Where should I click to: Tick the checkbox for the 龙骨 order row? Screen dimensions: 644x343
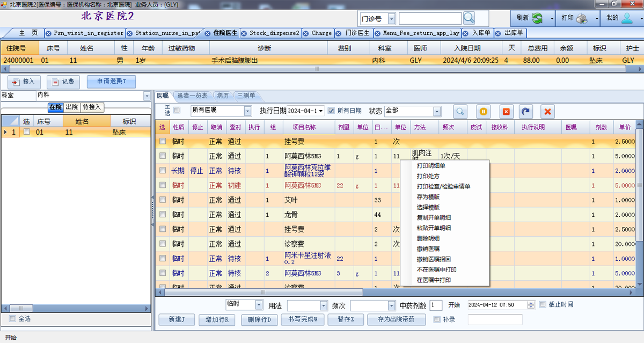click(x=163, y=215)
